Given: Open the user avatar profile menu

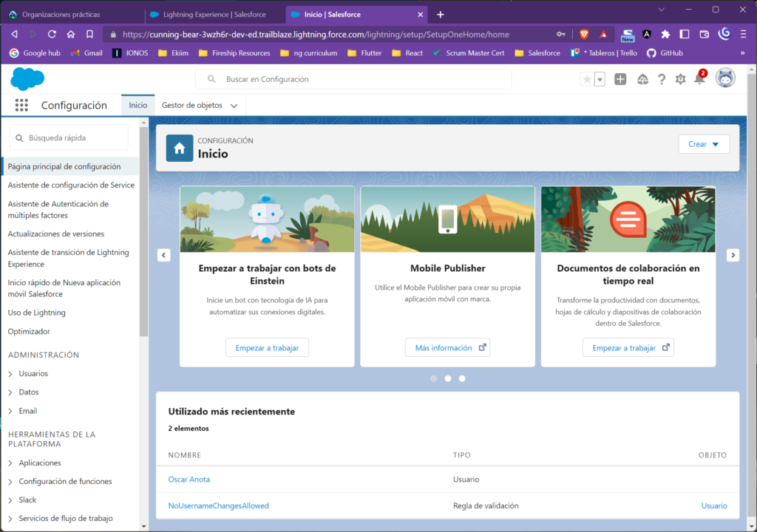Looking at the screenshot, I should tap(725, 78).
